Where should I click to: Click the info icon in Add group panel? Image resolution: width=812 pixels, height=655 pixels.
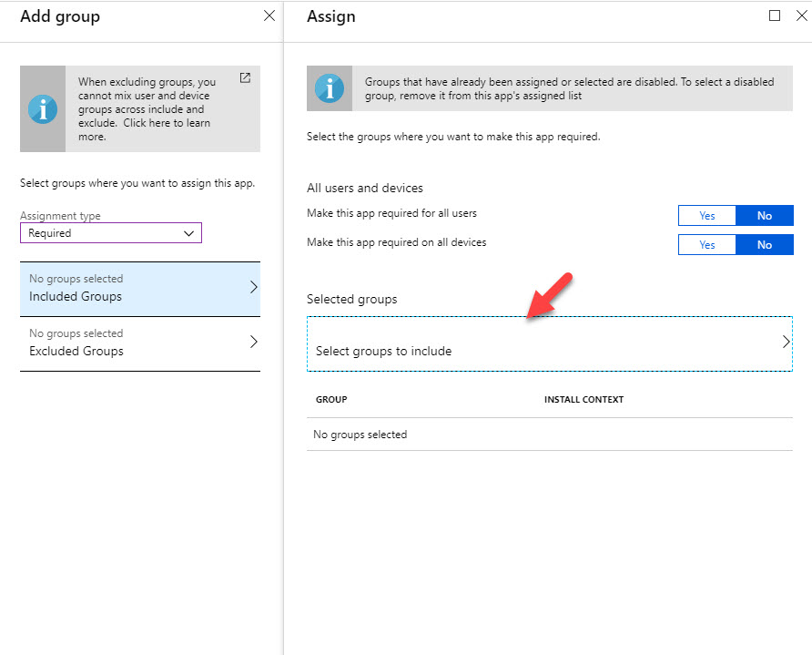pyautogui.click(x=43, y=109)
